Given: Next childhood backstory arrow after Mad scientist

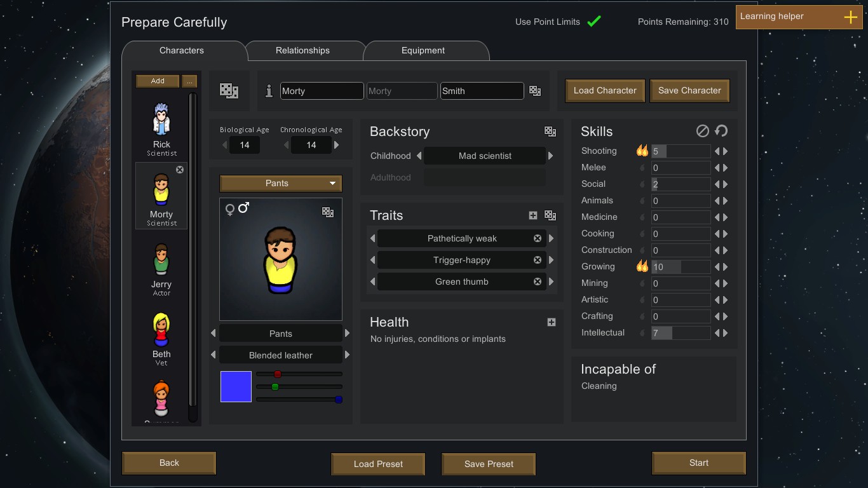Looking at the screenshot, I should 550,156.
